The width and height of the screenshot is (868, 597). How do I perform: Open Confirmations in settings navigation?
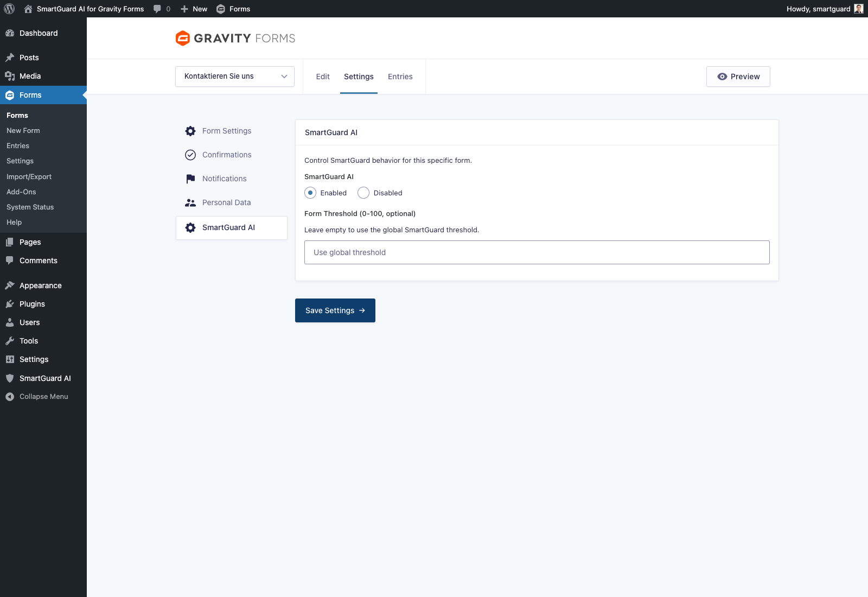click(x=227, y=155)
